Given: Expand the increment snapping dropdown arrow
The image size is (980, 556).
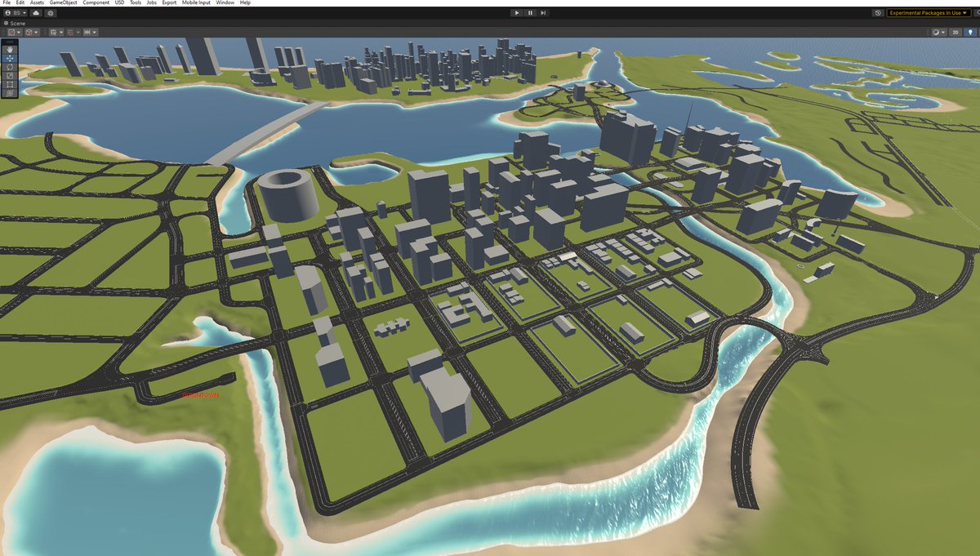Looking at the screenshot, I should [95, 33].
